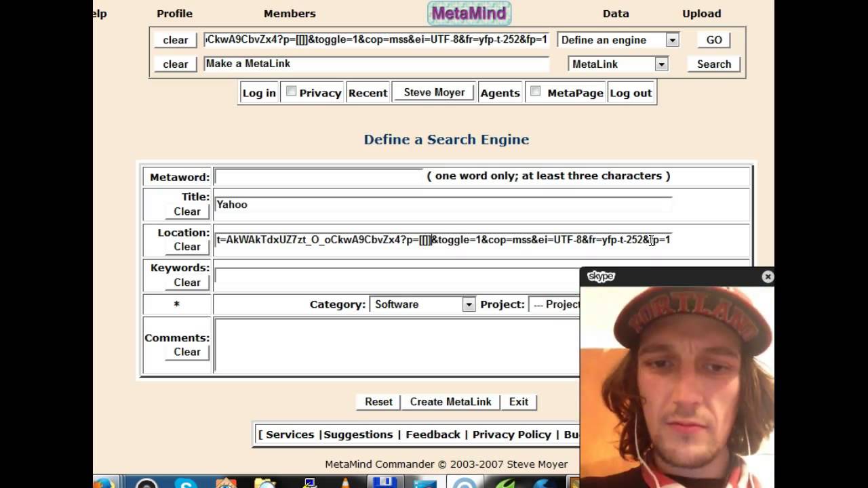Viewport: 868px width, 488px height.
Task: Click the Reset button
Action: click(378, 402)
